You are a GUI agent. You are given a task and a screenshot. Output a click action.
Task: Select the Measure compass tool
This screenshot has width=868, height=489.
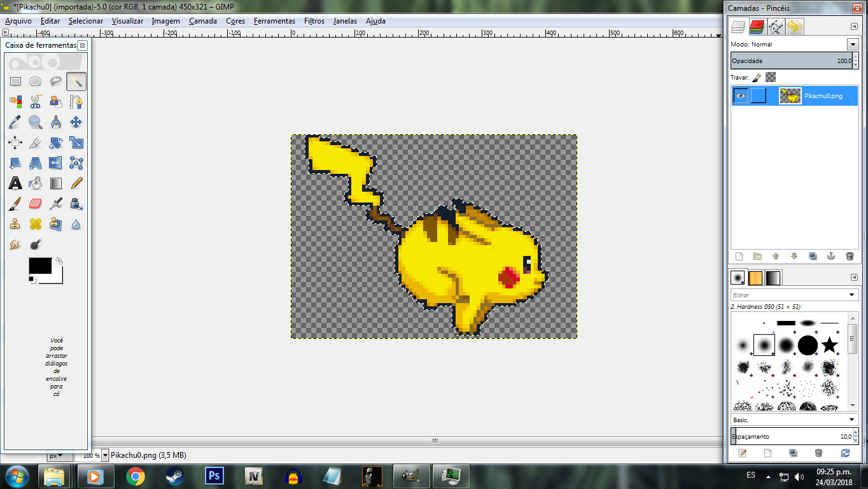pos(56,122)
